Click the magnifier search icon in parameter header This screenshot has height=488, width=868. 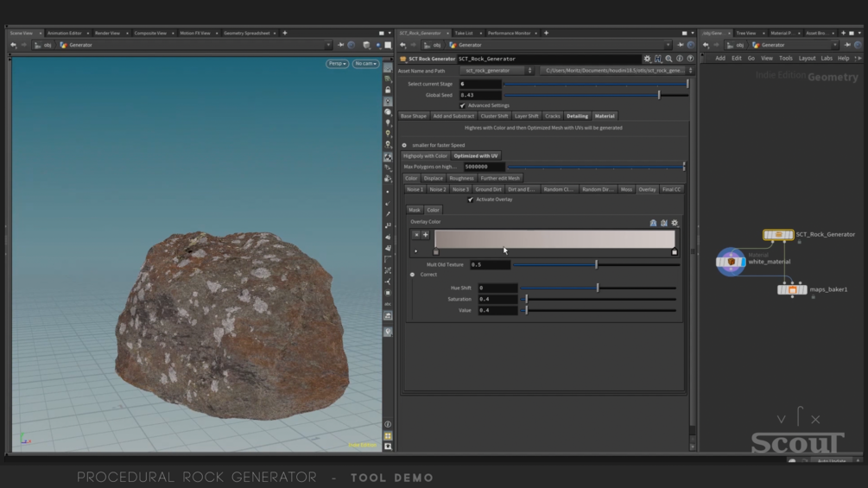point(668,59)
